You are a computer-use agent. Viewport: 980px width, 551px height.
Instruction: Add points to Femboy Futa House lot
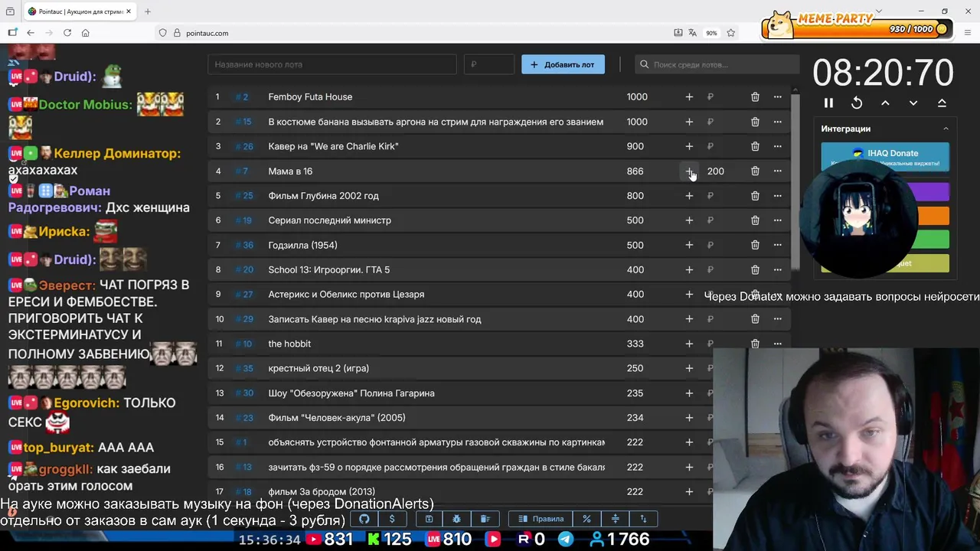click(689, 97)
